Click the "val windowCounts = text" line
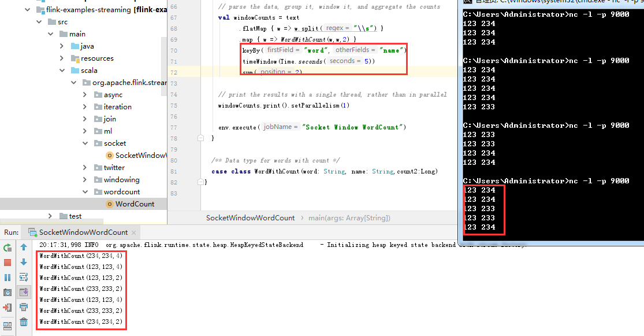644x336 pixels. (x=258, y=18)
